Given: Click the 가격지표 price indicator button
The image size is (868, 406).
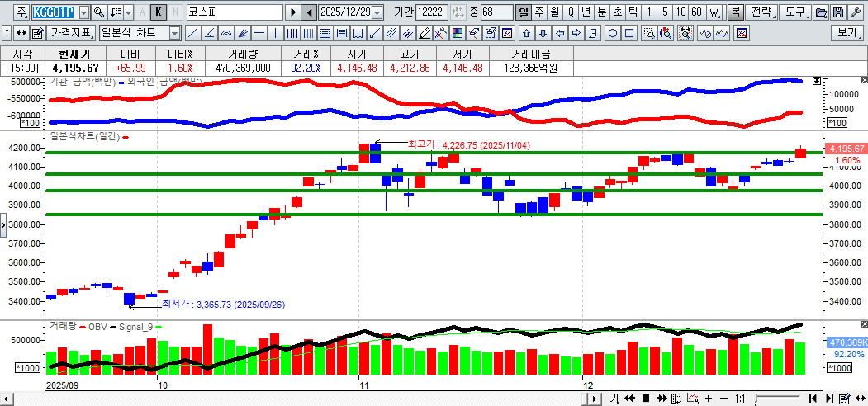Looking at the screenshot, I should tap(71, 33).
